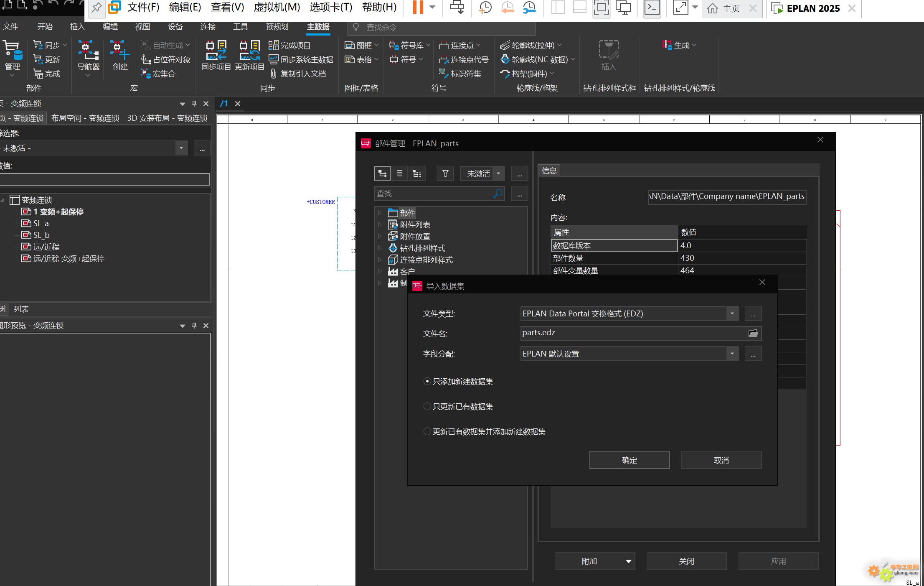
Task: Click the ... button beside 字段分配
Action: 753,354
